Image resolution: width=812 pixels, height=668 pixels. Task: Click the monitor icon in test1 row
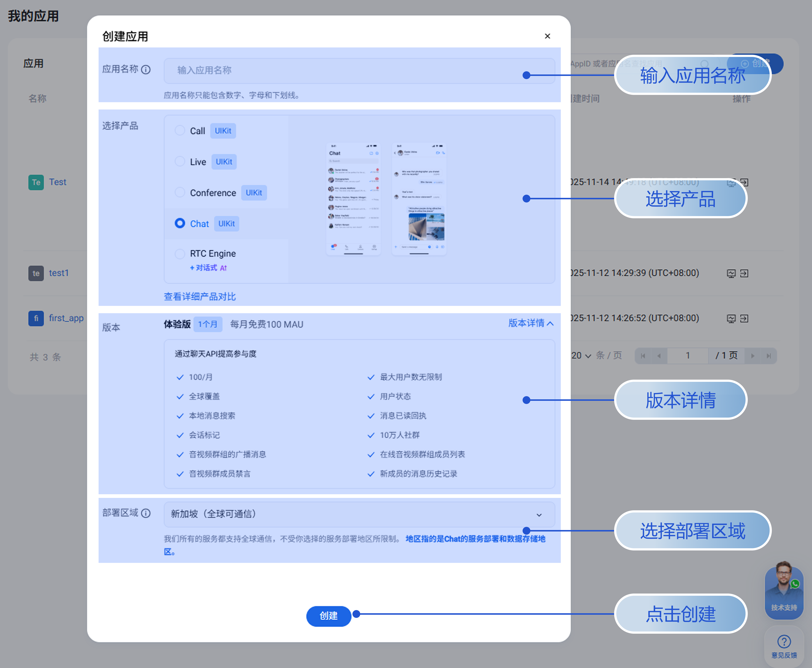tap(731, 274)
